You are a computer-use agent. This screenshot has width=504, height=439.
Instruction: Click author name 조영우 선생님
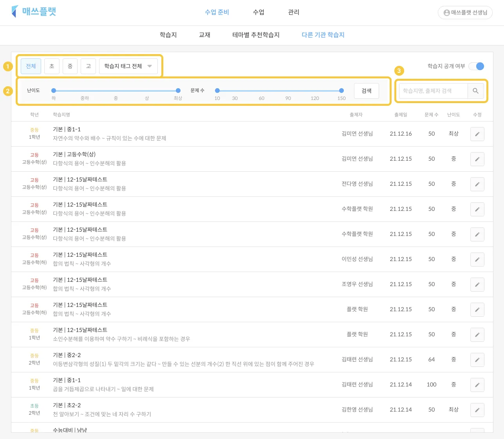pyautogui.click(x=357, y=284)
